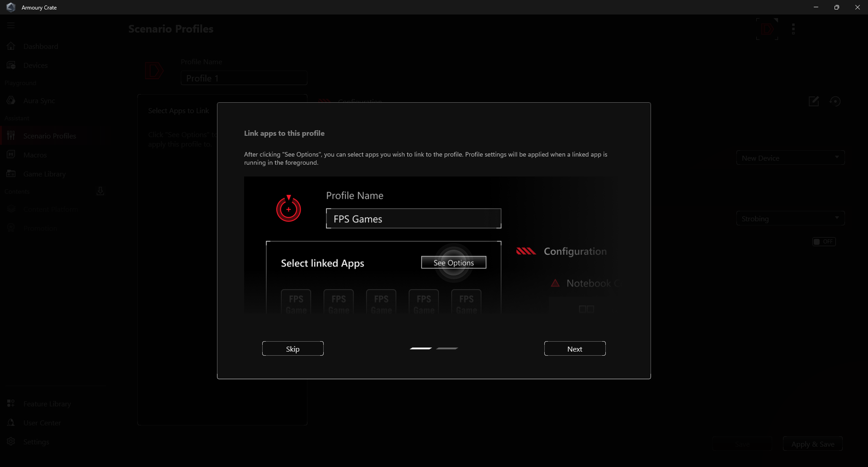
Task: Click the reset configuration circular icon
Action: pyautogui.click(x=835, y=101)
